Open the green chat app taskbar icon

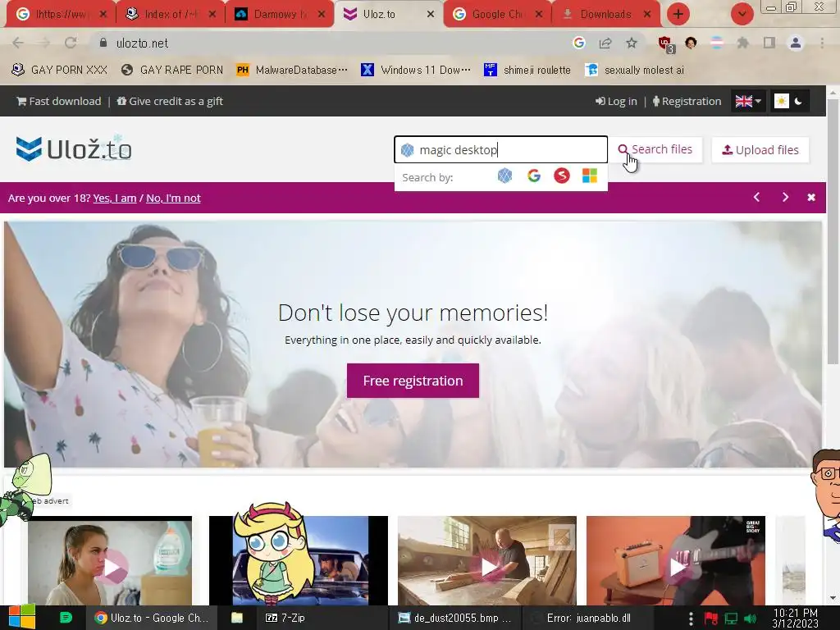point(66,618)
